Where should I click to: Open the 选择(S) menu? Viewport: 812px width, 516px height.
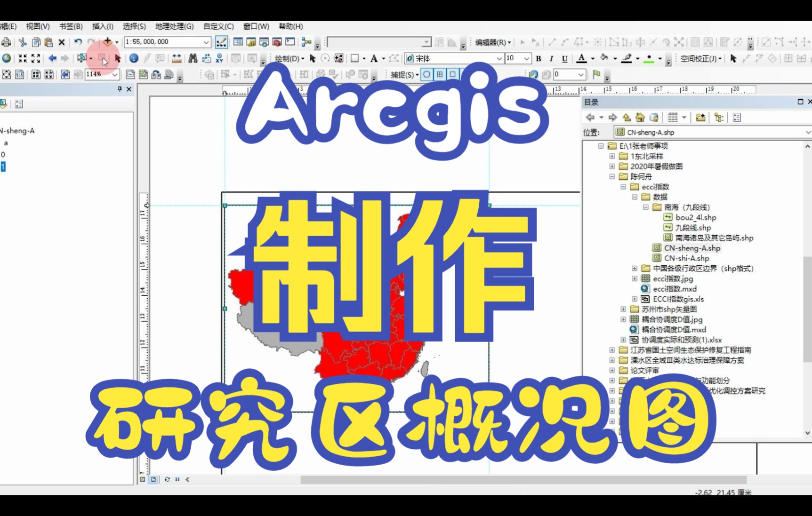click(134, 26)
